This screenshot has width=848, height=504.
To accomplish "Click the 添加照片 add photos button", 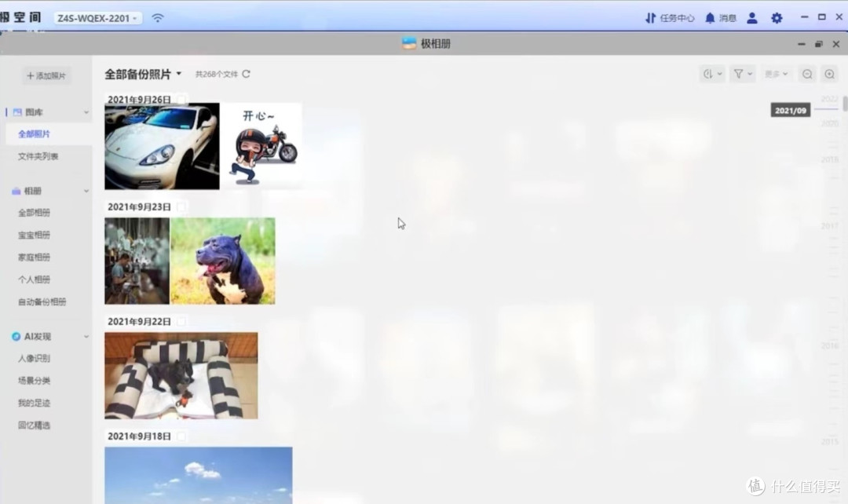I will click(x=46, y=75).
